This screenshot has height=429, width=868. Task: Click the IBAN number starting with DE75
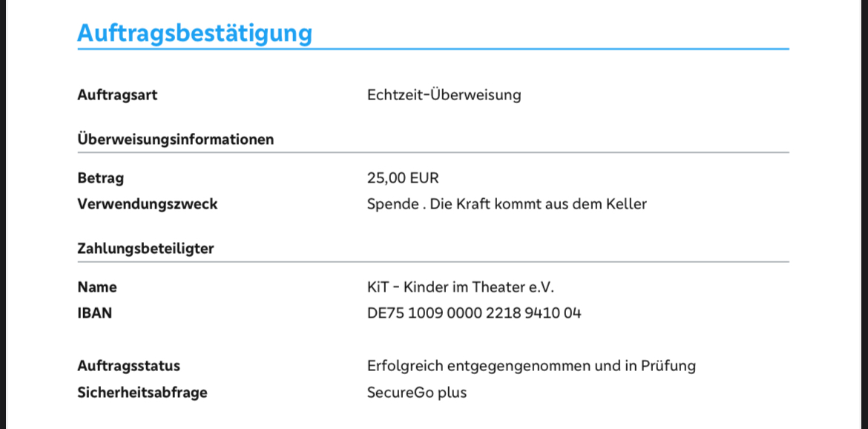474,313
